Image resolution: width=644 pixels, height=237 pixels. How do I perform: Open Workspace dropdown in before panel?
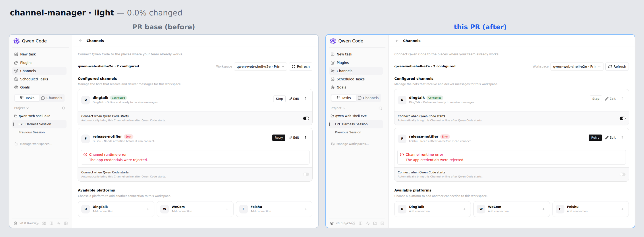(261, 67)
